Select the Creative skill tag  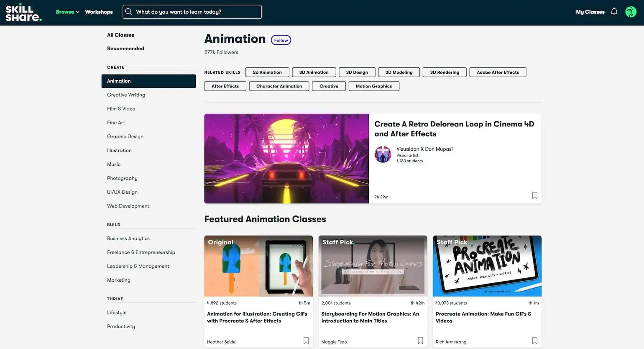tap(329, 86)
